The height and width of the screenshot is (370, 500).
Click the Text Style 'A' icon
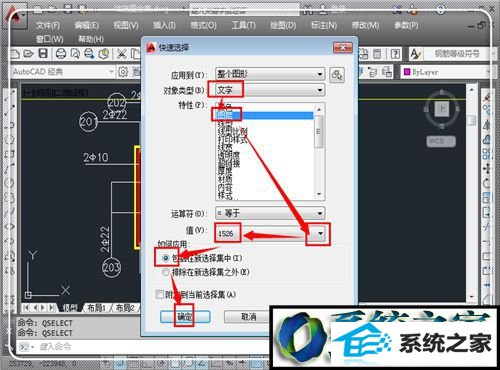point(415,54)
